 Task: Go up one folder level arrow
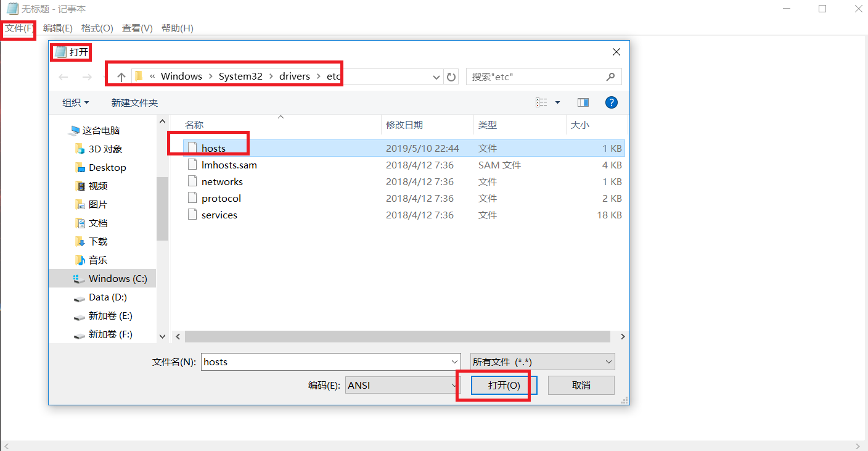click(121, 77)
